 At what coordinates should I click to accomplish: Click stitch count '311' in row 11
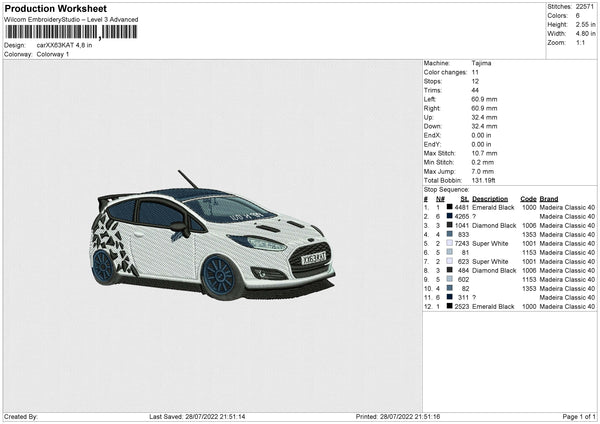point(463,297)
